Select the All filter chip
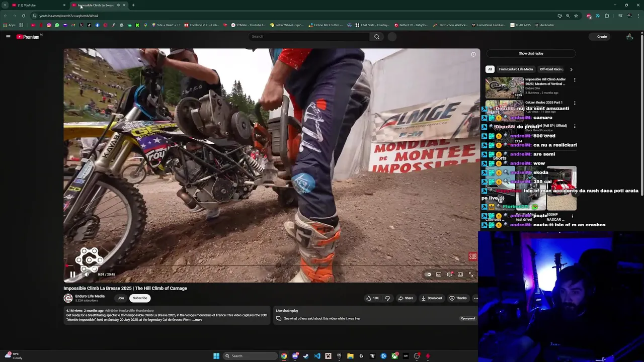 490,69
